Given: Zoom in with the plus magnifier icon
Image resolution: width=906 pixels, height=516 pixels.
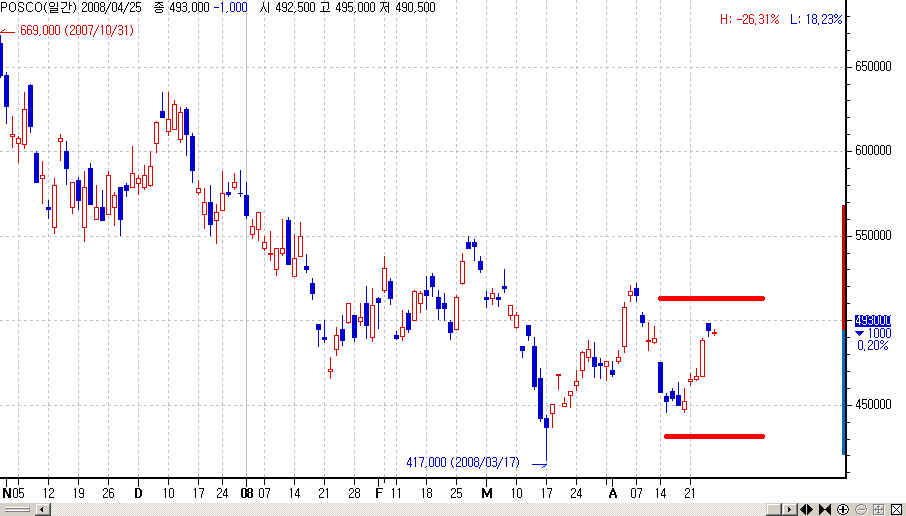Looking at the screenshot, I should click(843, 510).
